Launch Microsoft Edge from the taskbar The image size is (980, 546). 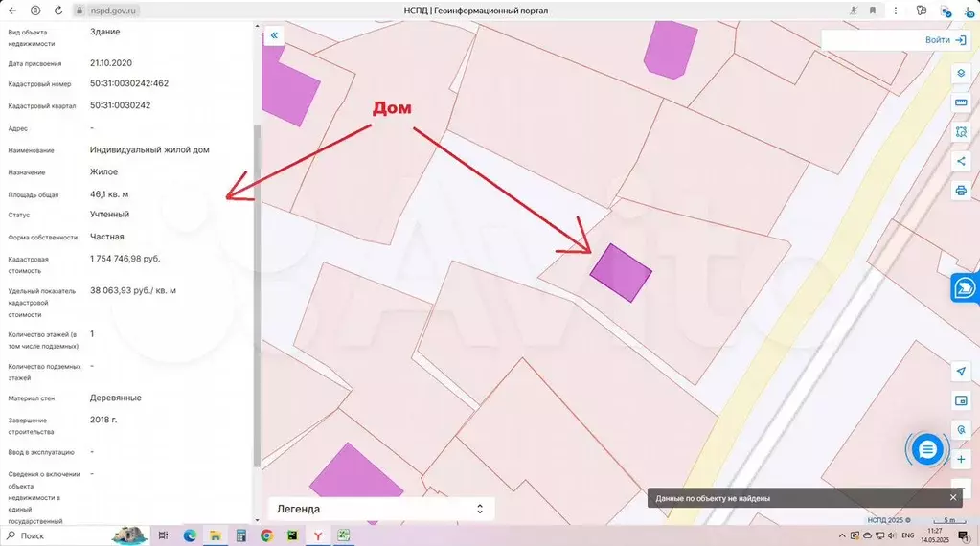190,535
